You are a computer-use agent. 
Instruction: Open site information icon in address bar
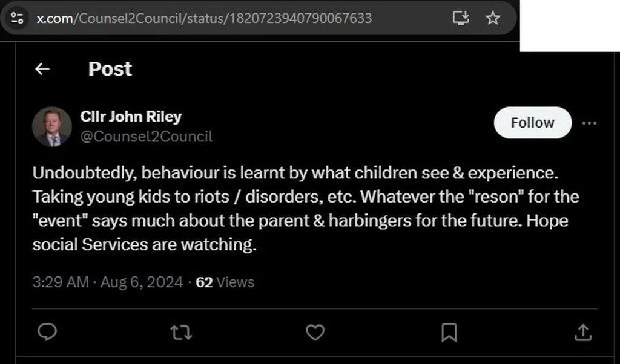[x=17, y=18]
